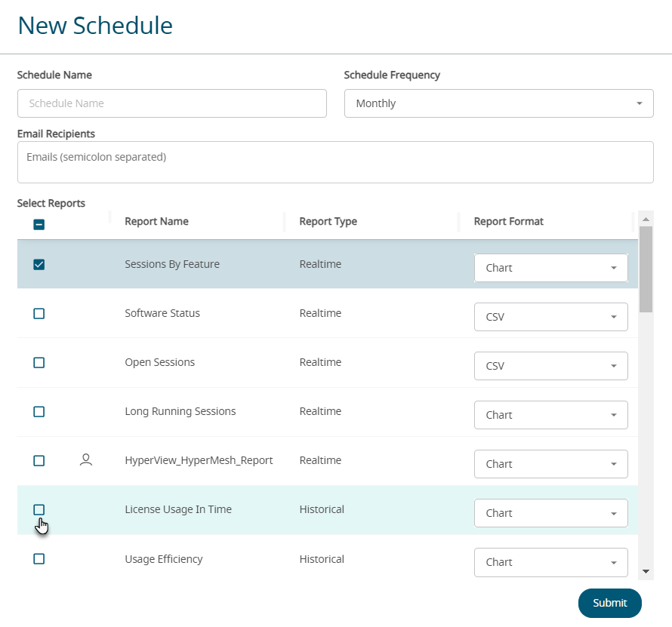The height and width of the screenshot is (627, 672).
Task: Expand the Software Status format dropdown
Action: tap(550, 317)
